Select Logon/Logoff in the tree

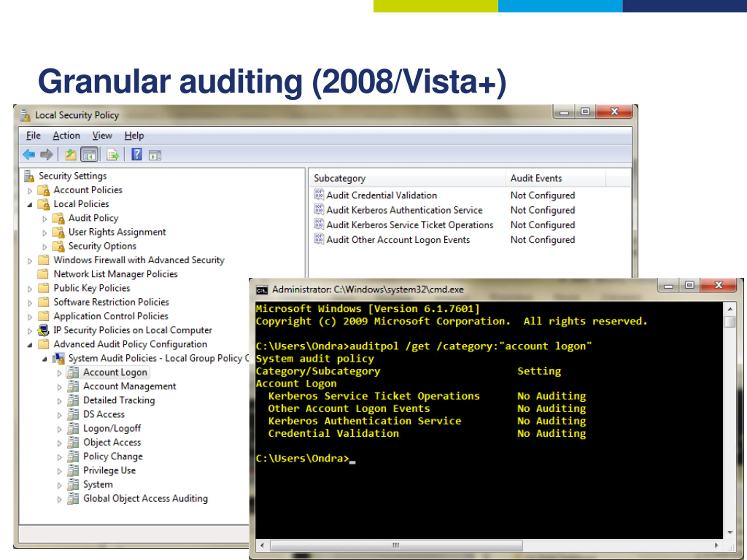[x=112, y=428]
